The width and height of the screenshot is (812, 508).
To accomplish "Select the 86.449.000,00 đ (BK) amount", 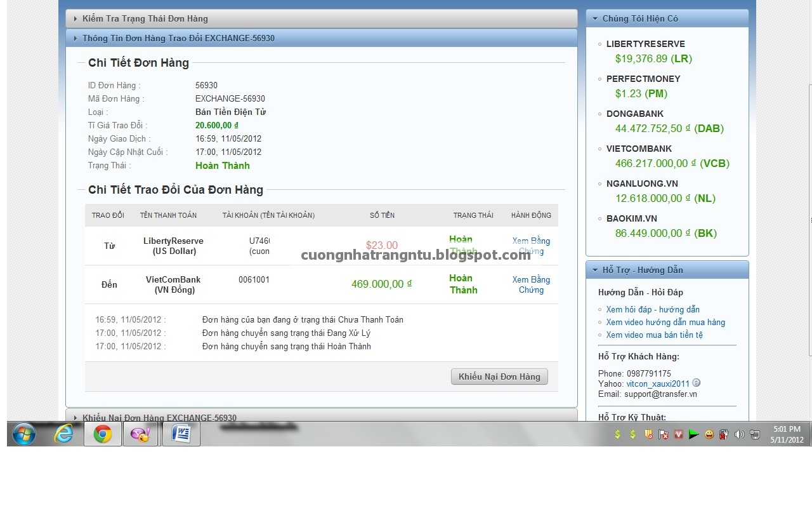I will (x=666, y=233).
